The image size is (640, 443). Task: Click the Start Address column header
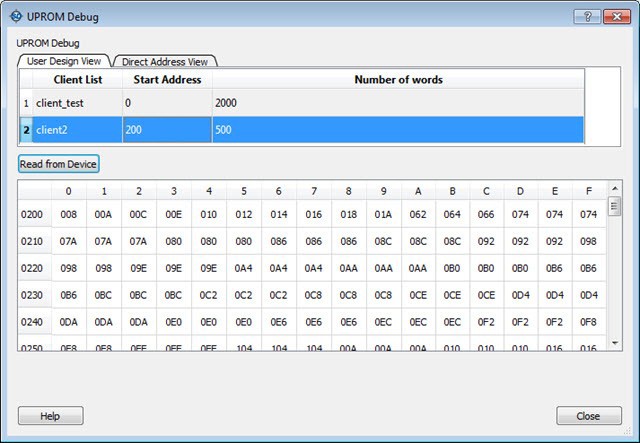point(167,79)
